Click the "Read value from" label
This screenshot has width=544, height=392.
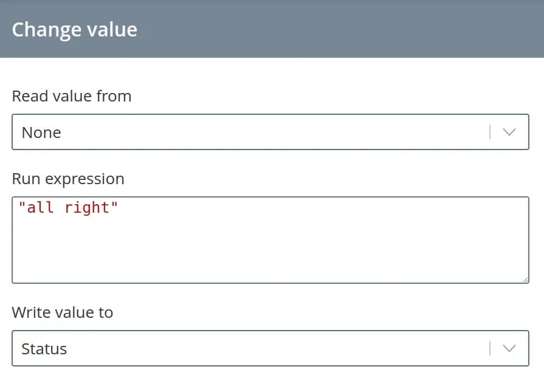click(x=72, y=96)
